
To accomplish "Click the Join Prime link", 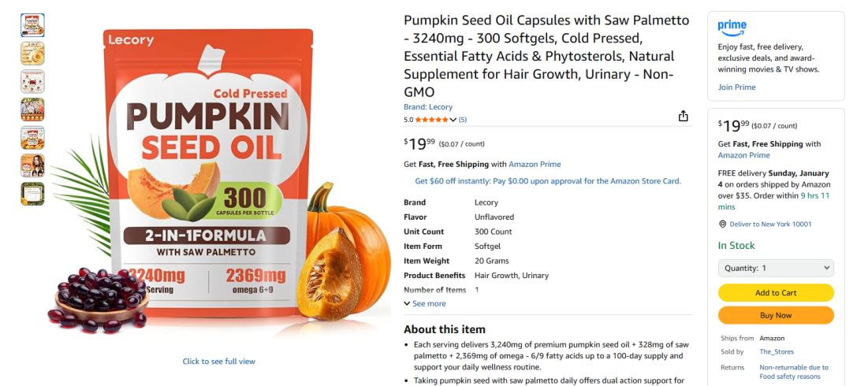I will [x=736, y=87].
